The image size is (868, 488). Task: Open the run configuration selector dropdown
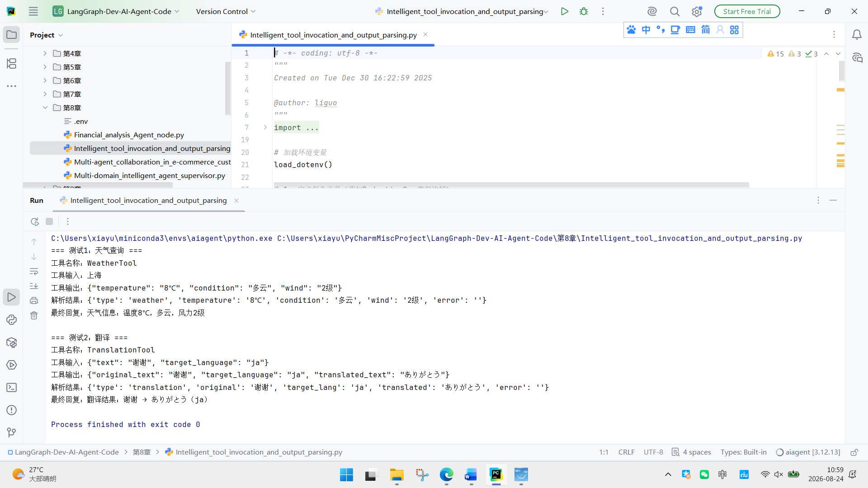(462, 11)
